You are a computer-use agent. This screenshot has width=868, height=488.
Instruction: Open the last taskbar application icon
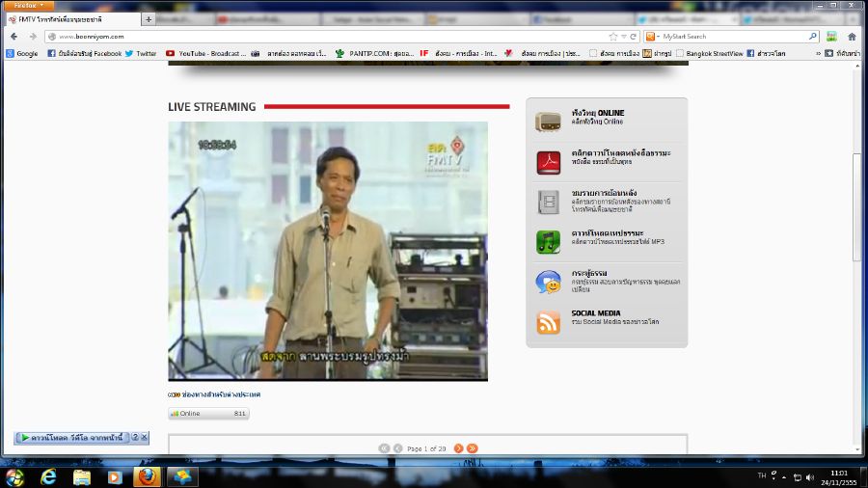182,476
